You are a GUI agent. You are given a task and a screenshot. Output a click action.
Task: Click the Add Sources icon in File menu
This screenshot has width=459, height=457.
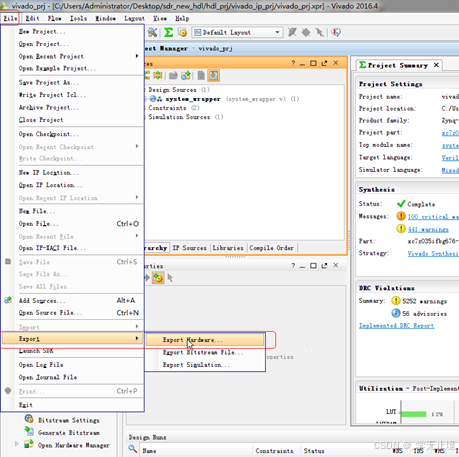pos(8,300)
